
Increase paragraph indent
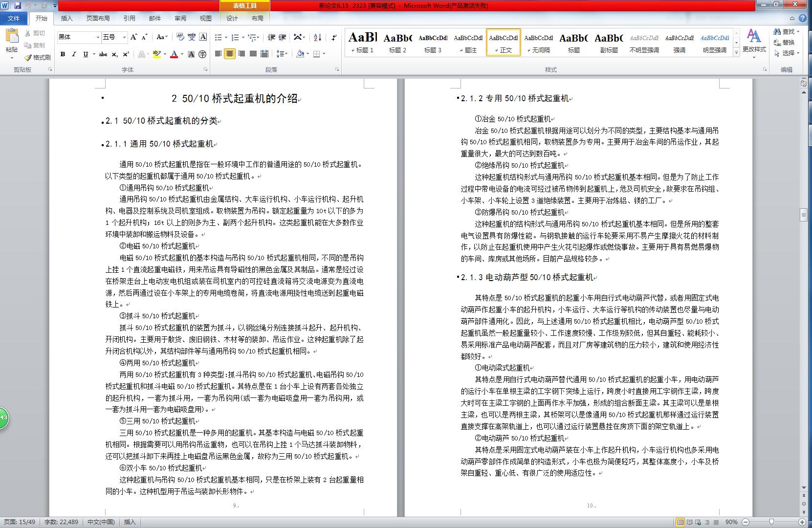coord(283,37)
